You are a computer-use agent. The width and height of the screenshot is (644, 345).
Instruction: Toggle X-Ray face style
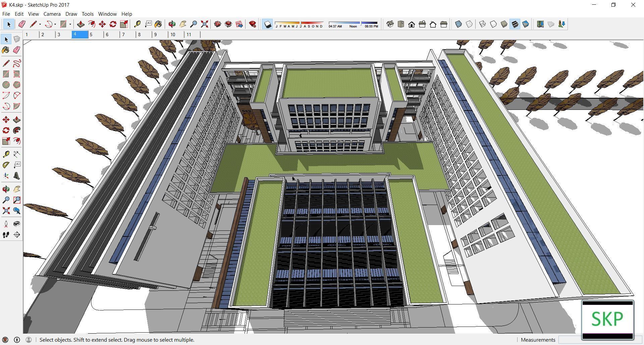(459, 24)
